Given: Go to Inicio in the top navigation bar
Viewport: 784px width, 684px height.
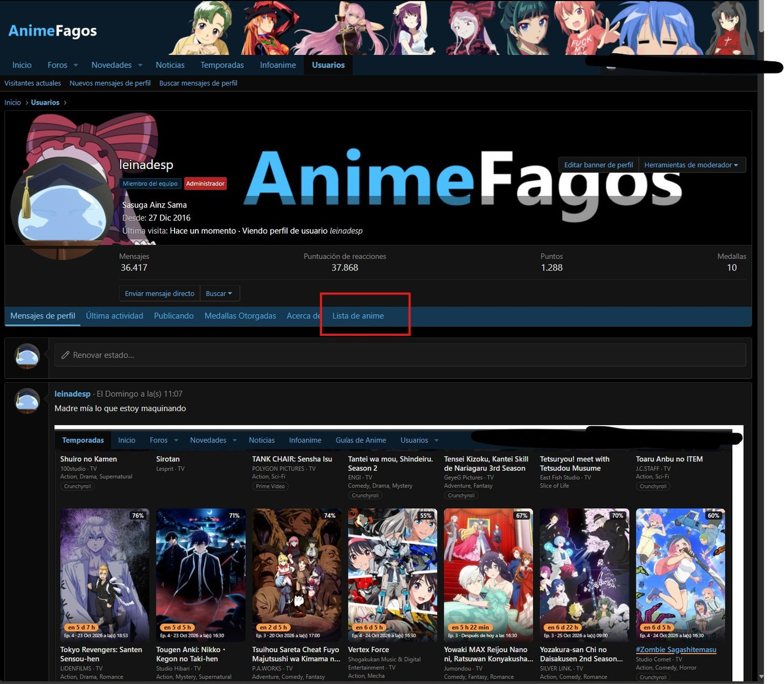Looking at the screenshot, I should tap(22, 65).
